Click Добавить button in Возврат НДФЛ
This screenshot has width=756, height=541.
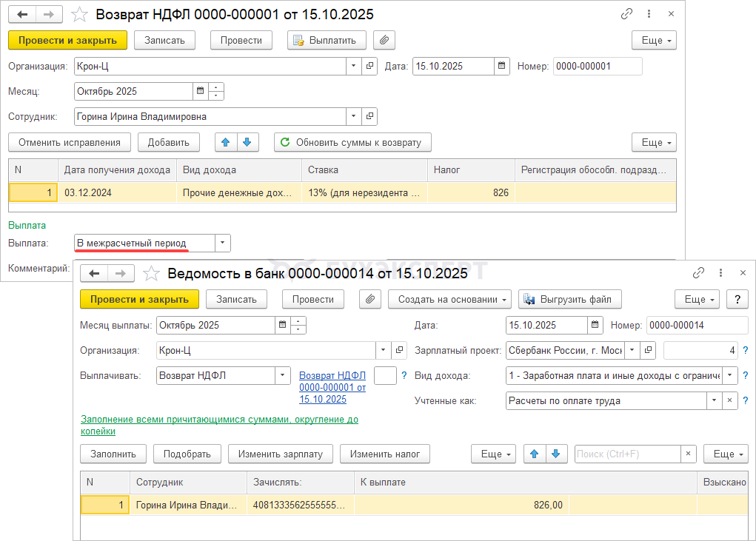coord(168,142)
